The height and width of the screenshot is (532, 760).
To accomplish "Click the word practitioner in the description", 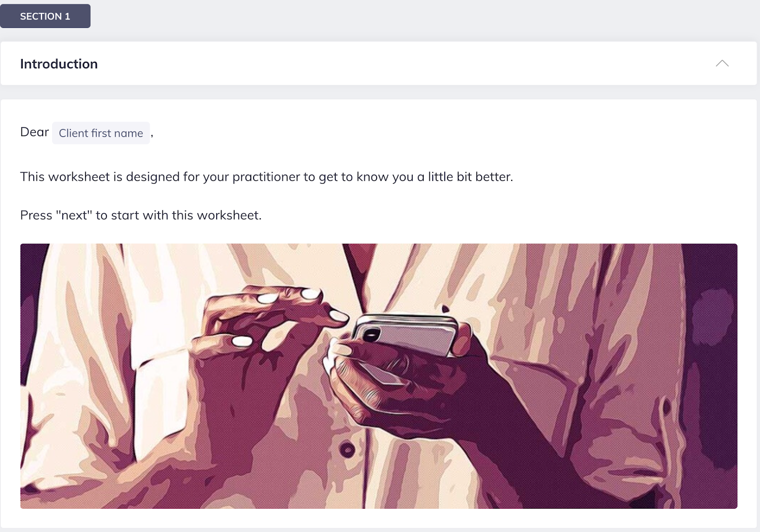I will (x=266, y=177).
